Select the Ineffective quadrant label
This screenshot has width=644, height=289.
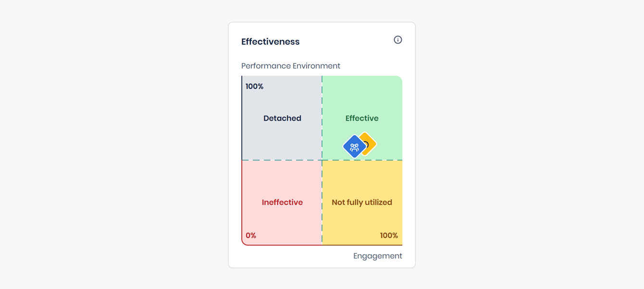(x=282, y=202)
